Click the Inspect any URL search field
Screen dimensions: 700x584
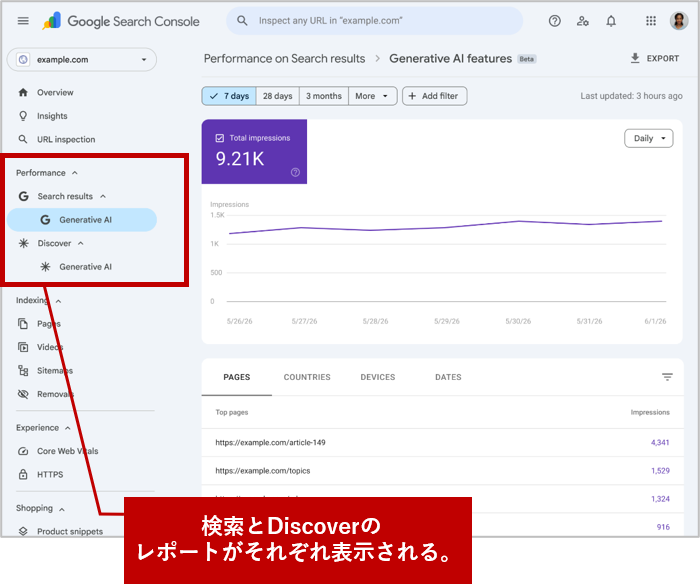point(374,21)
